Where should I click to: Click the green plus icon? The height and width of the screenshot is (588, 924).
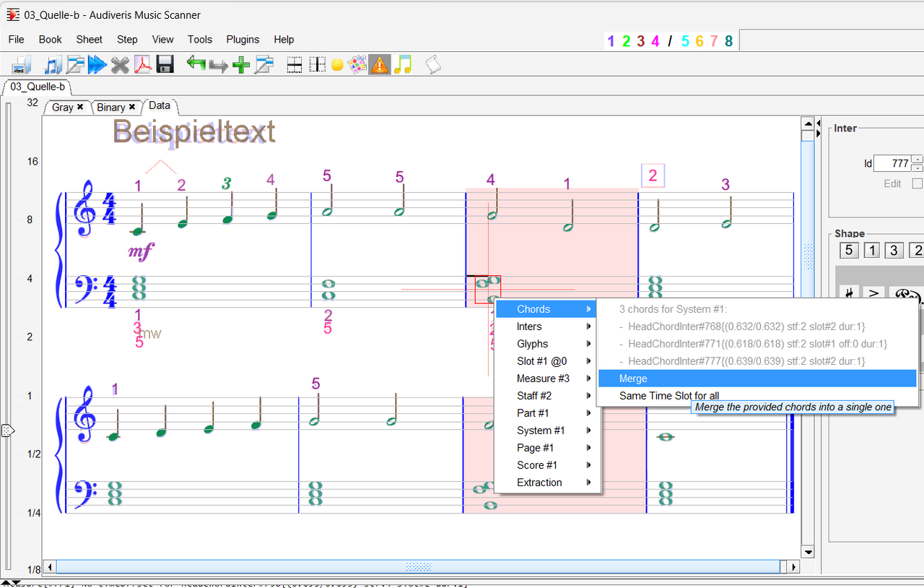[x=241, y=64]
